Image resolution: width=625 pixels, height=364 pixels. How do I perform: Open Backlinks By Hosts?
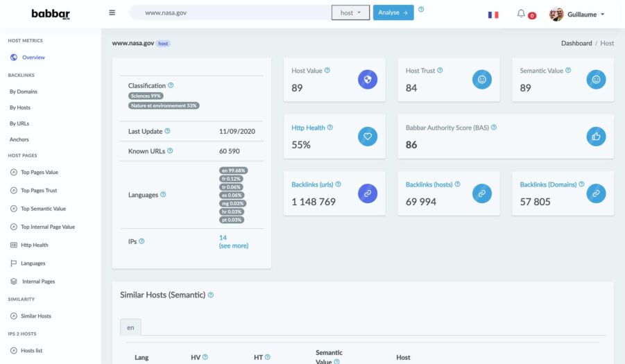tap(20, 107)
